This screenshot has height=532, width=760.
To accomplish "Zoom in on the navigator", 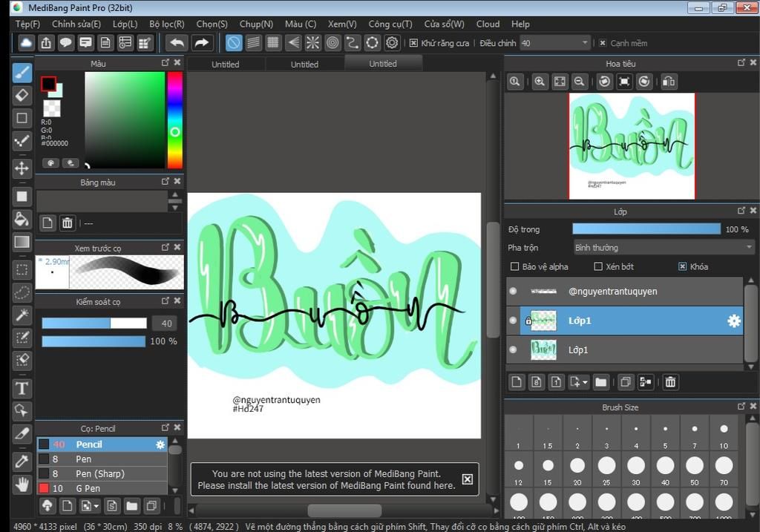I will point(540,82).
